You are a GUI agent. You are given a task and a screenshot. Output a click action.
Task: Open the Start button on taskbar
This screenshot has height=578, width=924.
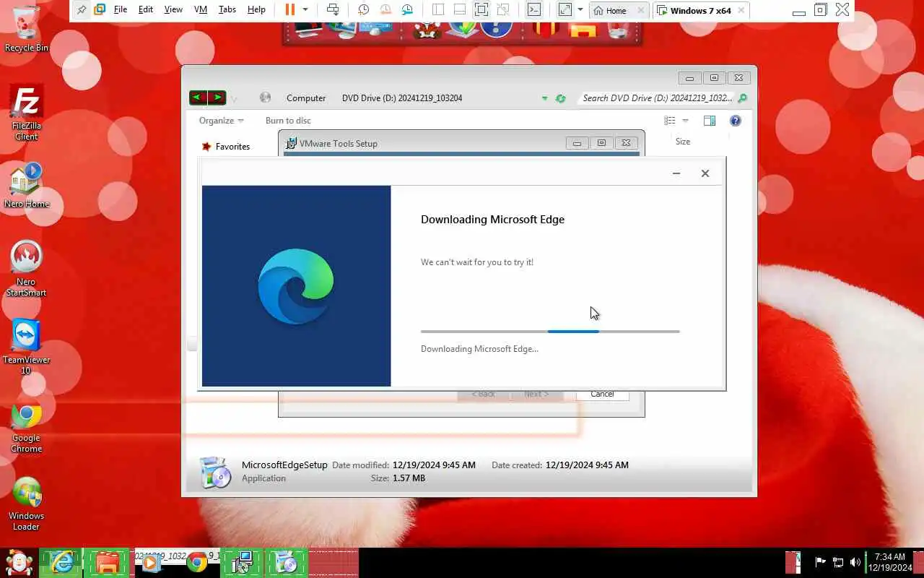tap(19, 562)
